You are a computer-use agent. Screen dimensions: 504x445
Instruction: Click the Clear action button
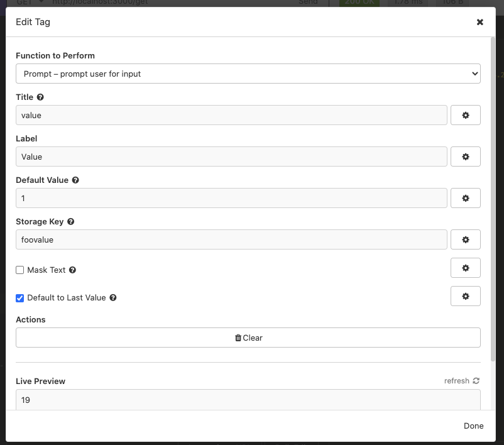pyautogui.click(x=248, y=338)
